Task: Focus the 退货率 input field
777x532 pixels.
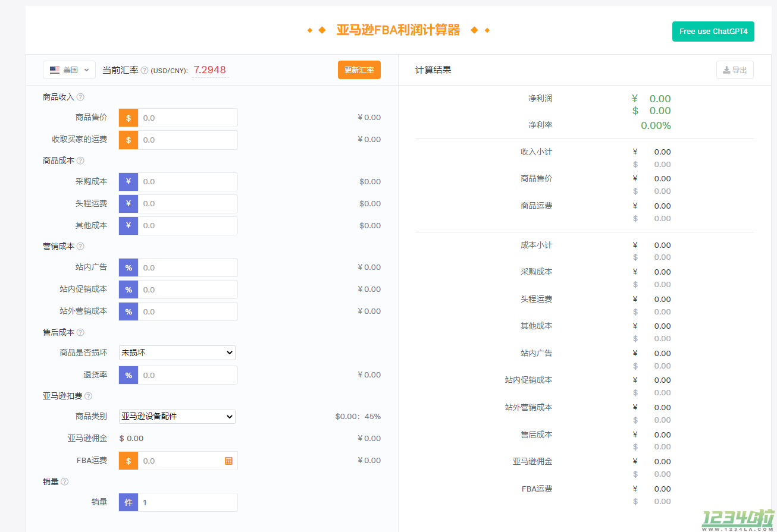Action: (x=187, y=375)
